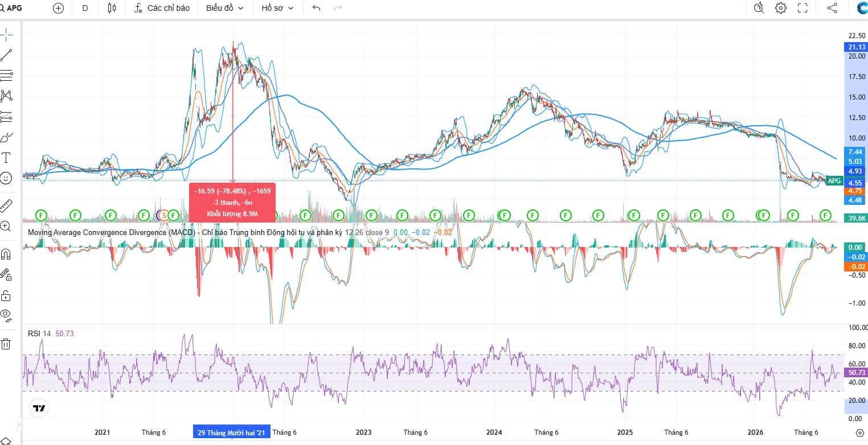Click the 21.13 price label on axis
The height and width of the screenshot is (445, 868).
pos(856,47)
